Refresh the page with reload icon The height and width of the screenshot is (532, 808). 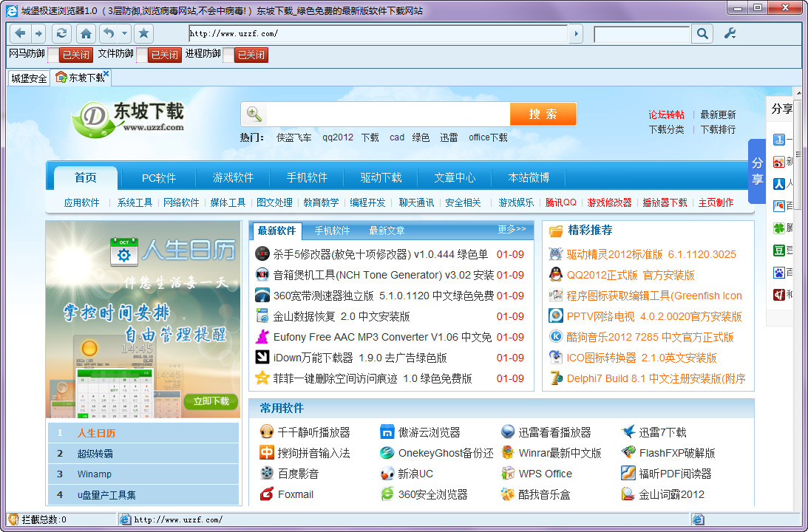[x=61, y=34]
